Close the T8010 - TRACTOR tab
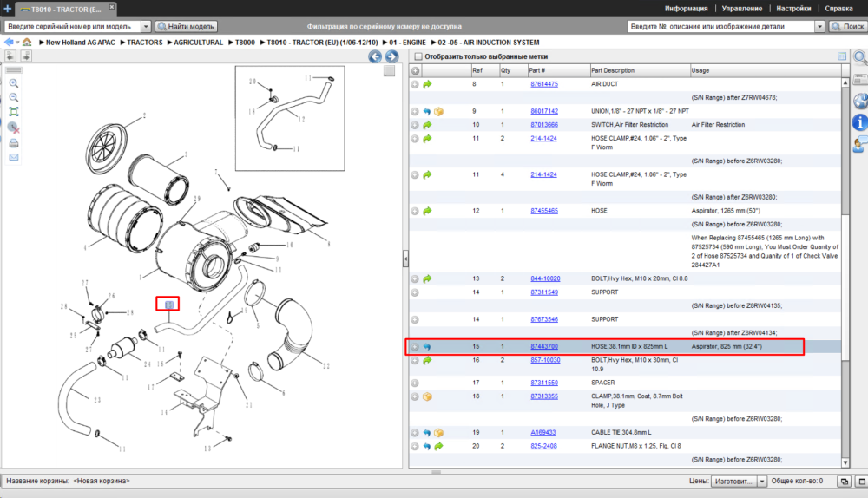 point(111,7)
